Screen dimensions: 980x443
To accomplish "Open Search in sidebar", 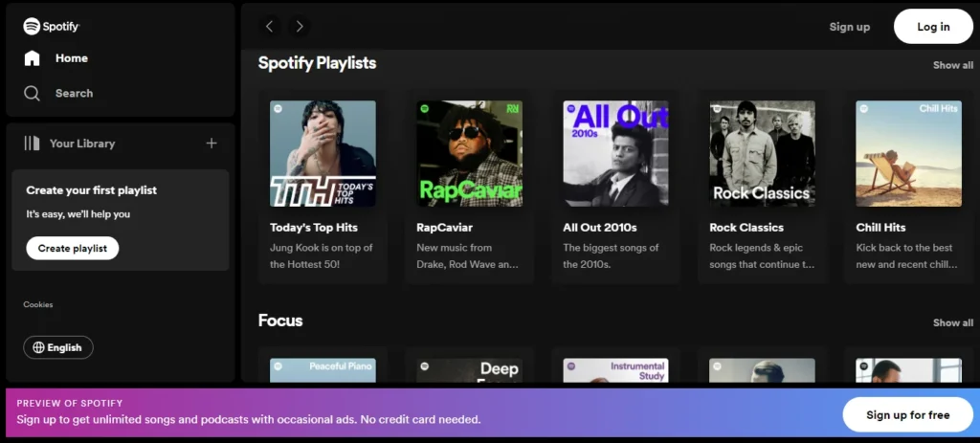I will [x=74, y=93].
